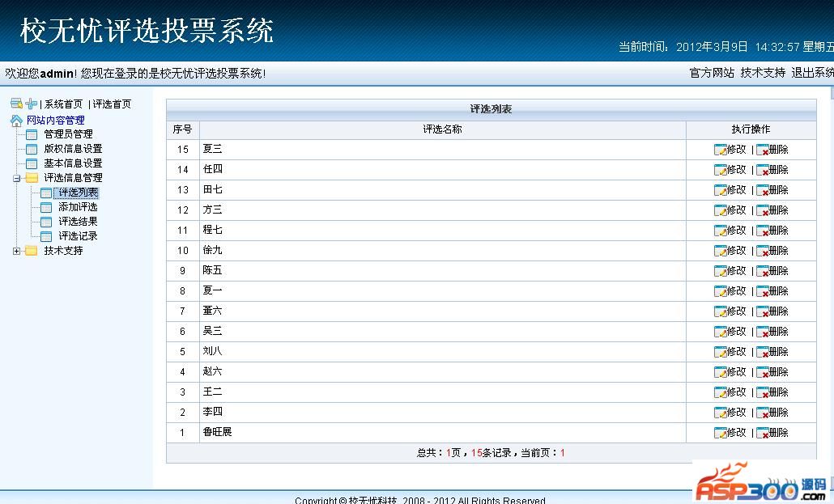Click the delete icon for row 王二

pyautogui.click(x=762, y=392)
